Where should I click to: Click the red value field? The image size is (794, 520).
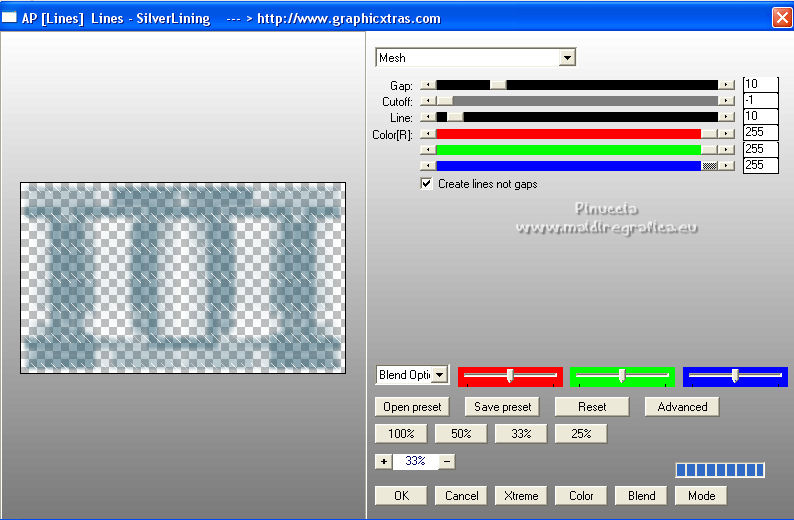click(x=761, y=133)
